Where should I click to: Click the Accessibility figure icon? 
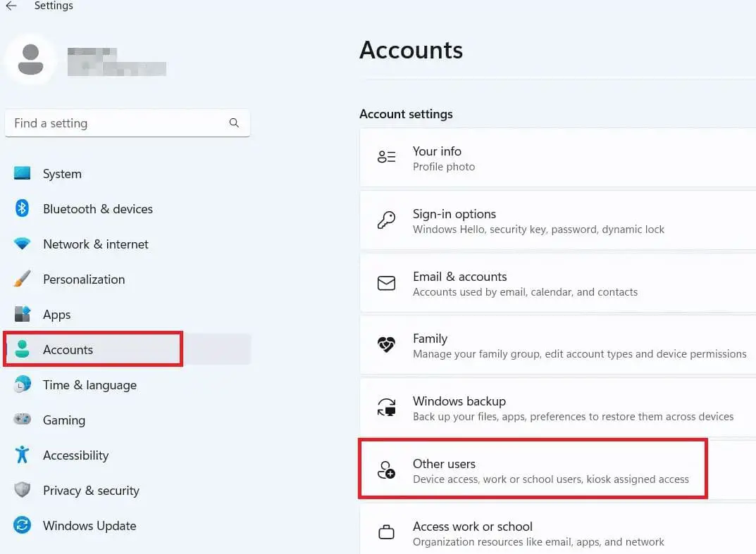22,455
